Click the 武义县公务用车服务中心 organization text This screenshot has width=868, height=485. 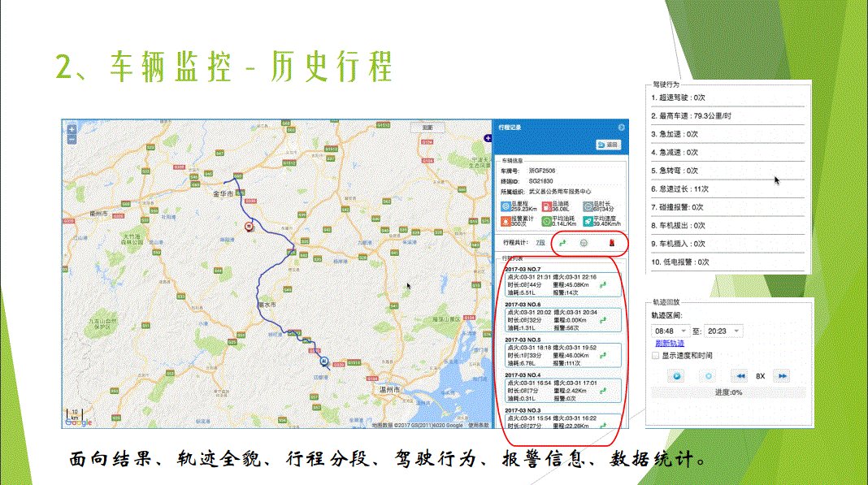coord(560,192)
